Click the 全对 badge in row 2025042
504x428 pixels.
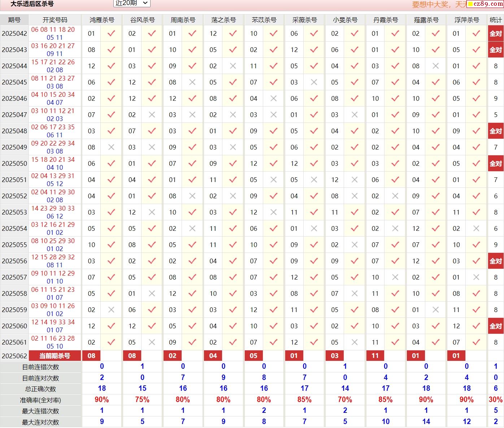[496, 34]
